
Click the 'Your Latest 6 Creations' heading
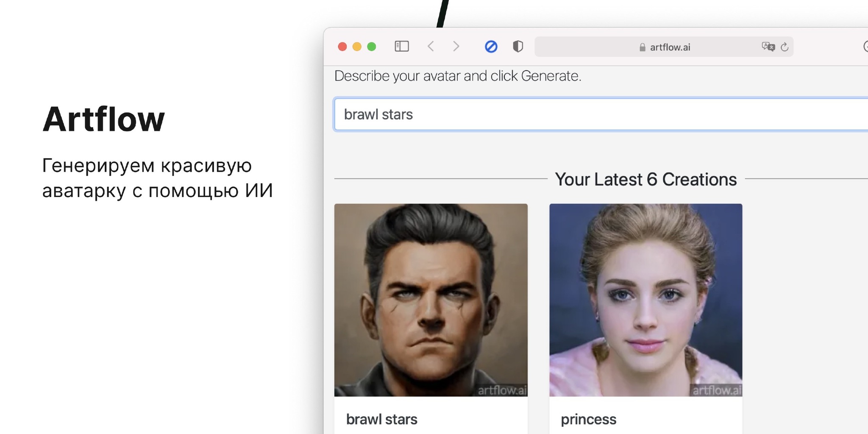point(646,179)
